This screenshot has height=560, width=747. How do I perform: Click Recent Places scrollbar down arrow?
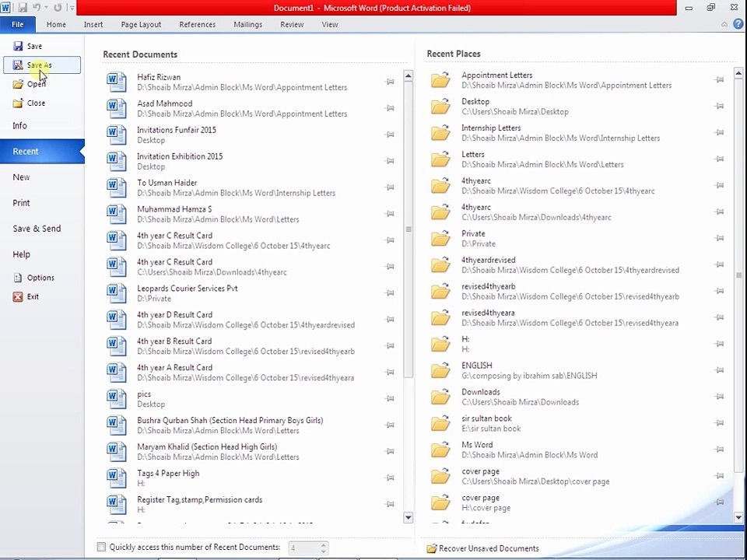click(x=738, y=518)
